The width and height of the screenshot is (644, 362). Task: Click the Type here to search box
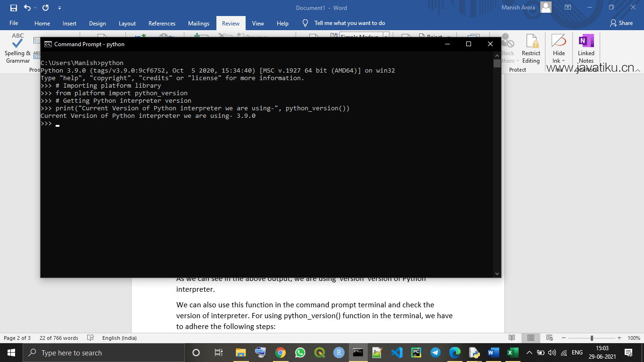[x=103, y=353]
